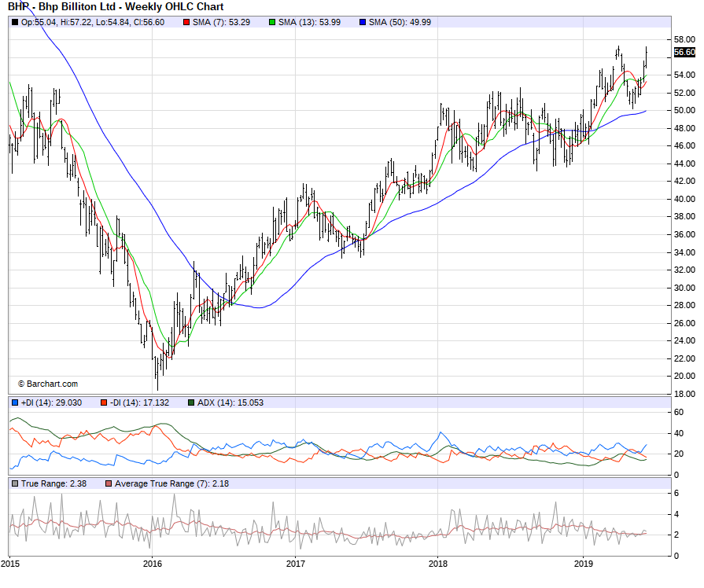The height and width of the screenshot is (588, 704).
Task: Click the dark green ADX (14) legend square
Action: tap(191, 402)
